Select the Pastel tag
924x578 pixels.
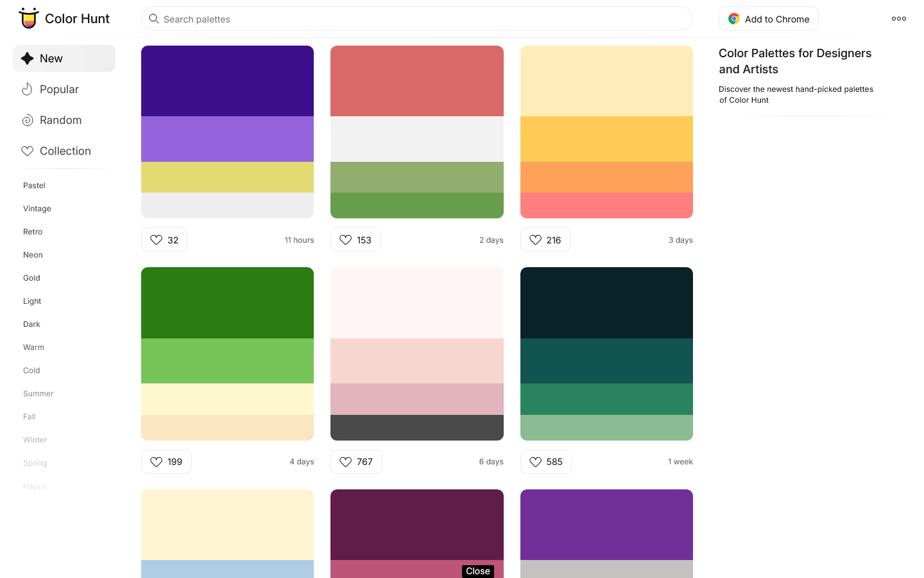34,186
